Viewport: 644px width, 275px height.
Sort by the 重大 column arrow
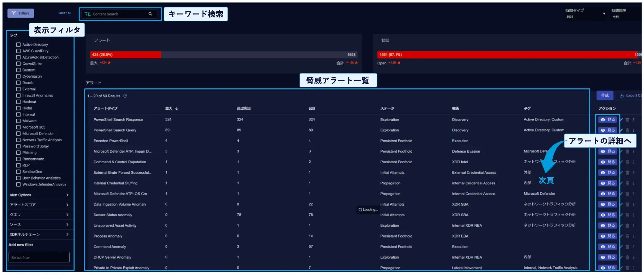(177, 109)
